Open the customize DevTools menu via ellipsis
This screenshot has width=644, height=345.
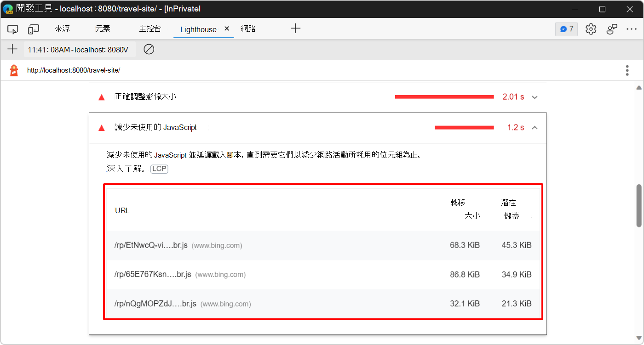coord(632,28)
